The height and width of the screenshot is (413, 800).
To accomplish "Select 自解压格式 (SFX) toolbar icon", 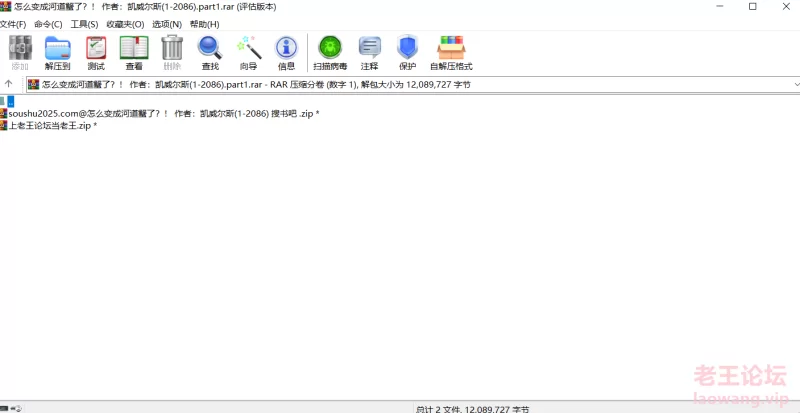I will click(451, 52).
